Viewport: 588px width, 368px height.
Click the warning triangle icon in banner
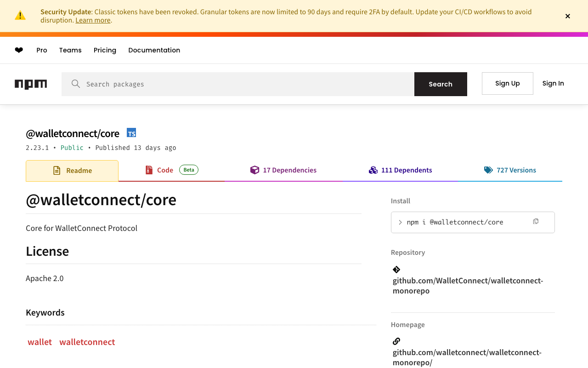pyautogui.click(x=20, y=16)
